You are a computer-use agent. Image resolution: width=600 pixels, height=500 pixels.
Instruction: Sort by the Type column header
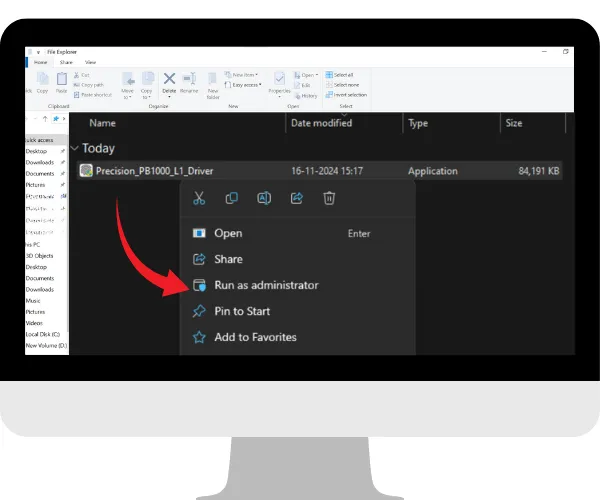point(418,123)
